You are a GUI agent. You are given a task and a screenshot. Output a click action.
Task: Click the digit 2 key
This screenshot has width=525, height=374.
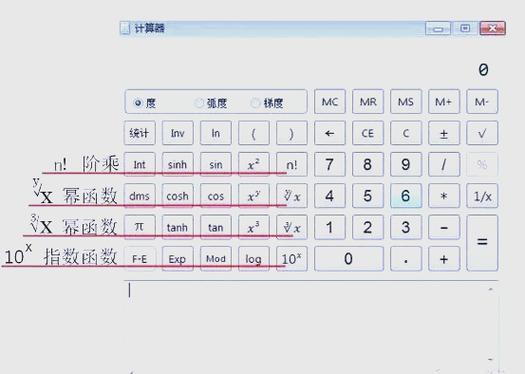tap(368, 227)
